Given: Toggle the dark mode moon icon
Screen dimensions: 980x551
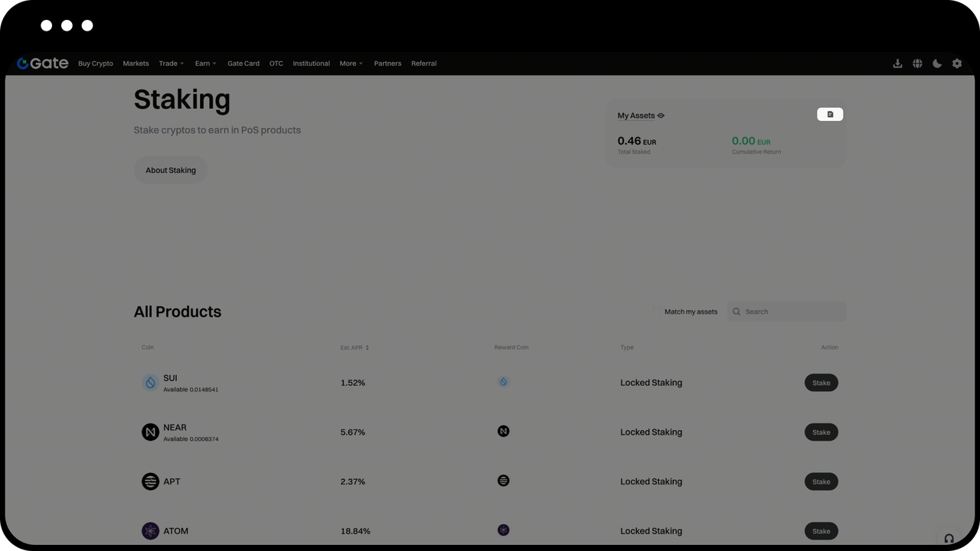Looking at the screenshot, I should click(937, 64).
